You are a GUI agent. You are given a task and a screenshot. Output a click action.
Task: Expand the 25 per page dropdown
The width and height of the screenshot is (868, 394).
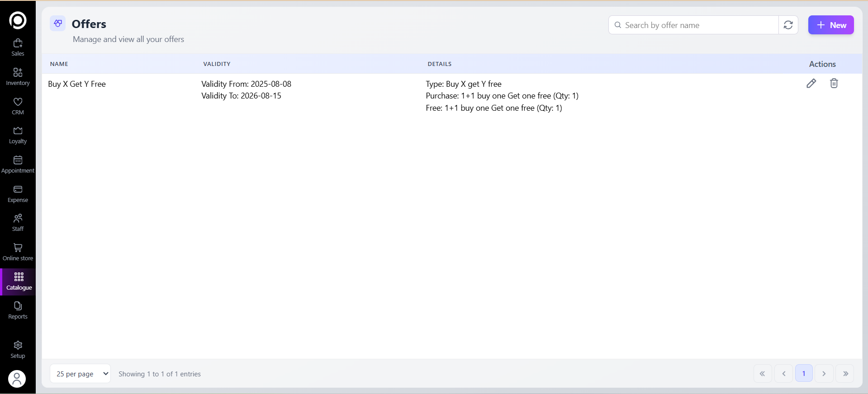coord(80,374)
